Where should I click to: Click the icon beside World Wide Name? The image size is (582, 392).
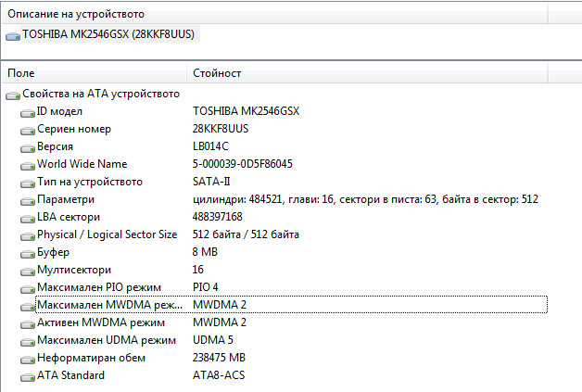point(28,164)
